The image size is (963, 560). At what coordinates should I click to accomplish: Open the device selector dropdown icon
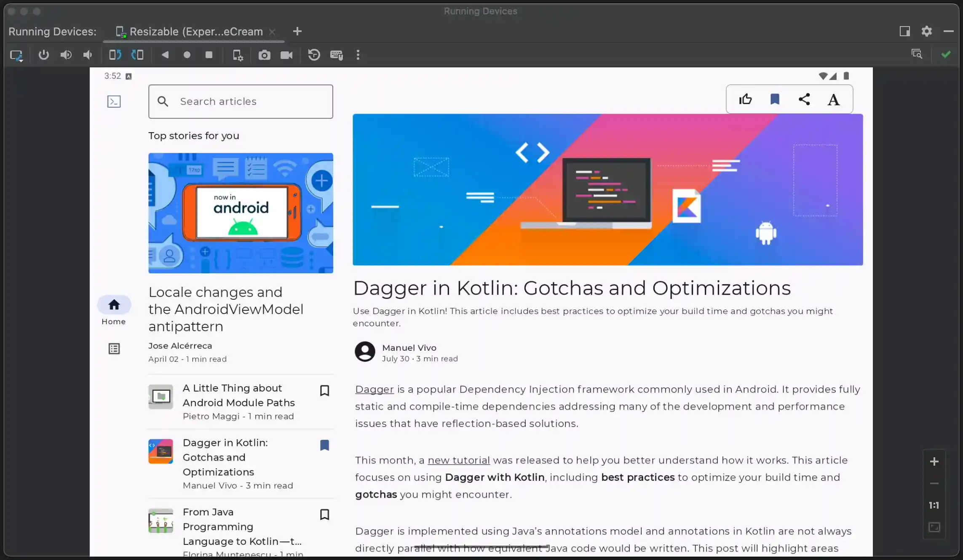pyautogui.click(x=16, y=56)
